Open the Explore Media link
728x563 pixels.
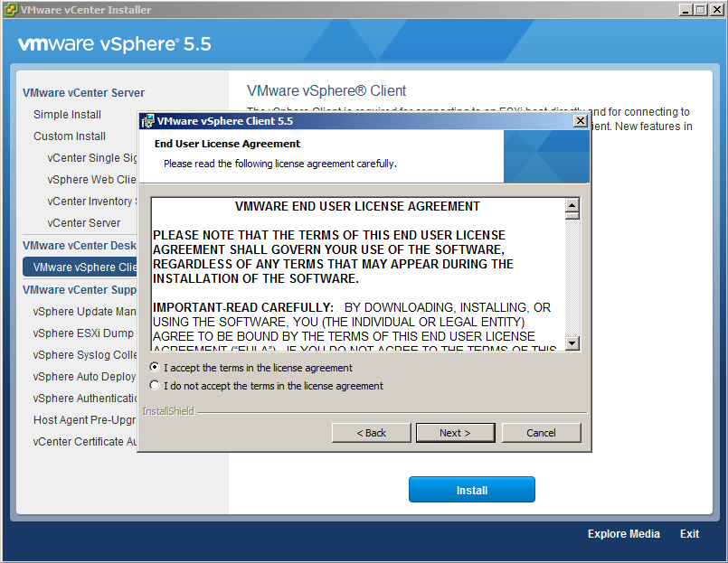[x=623, y=534]
